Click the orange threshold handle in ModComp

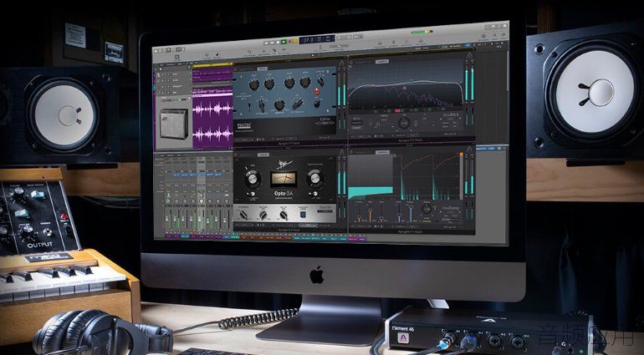(461, 155)
